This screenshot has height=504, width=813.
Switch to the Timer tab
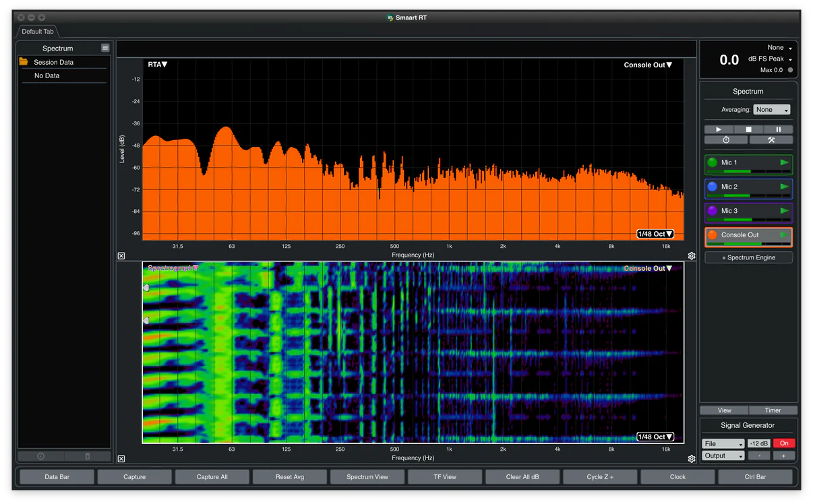click(773, 410)
